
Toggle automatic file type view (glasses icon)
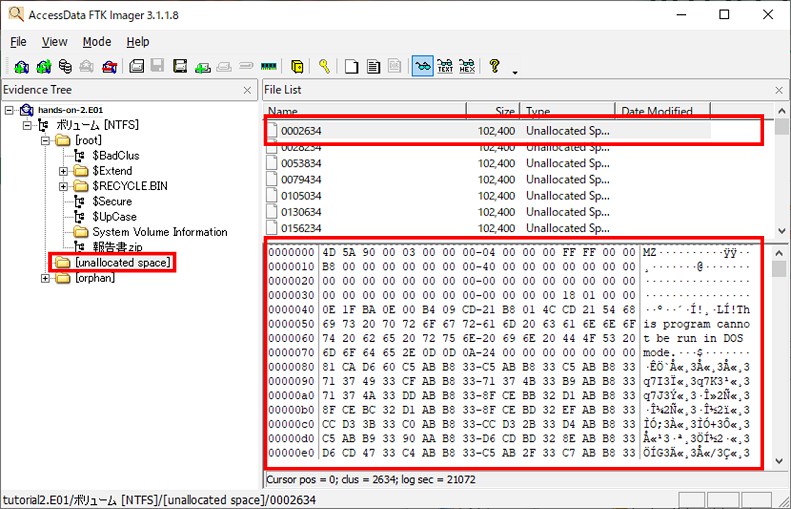(x=423, y=66)
